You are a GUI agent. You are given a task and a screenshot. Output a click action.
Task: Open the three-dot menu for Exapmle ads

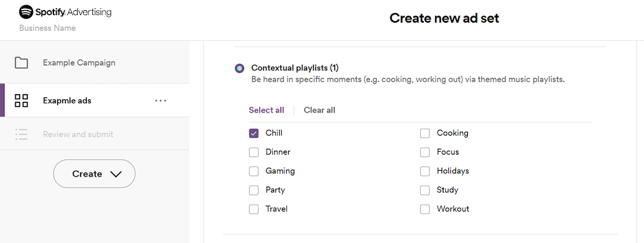[160, 100]
